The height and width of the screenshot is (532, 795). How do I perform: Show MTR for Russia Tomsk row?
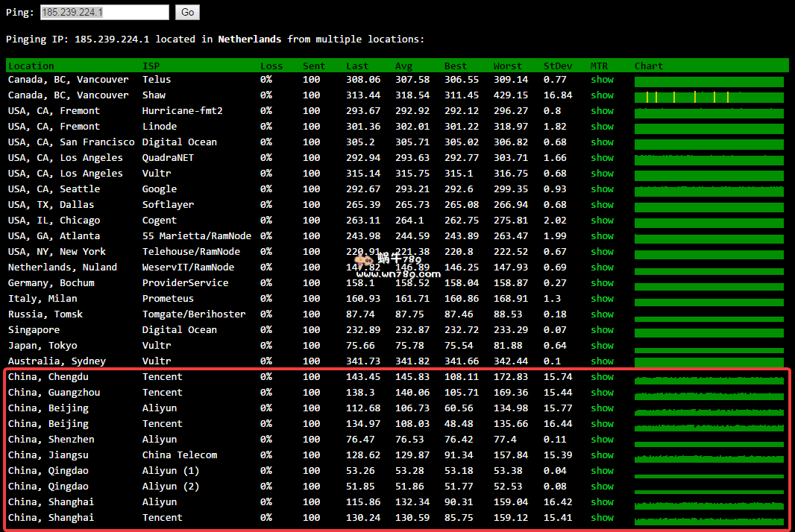pos(602,314)
